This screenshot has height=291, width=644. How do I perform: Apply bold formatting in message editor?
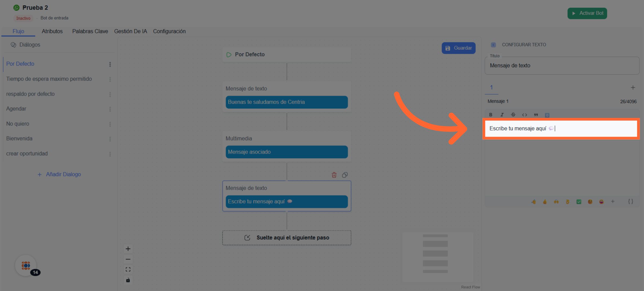491,115
